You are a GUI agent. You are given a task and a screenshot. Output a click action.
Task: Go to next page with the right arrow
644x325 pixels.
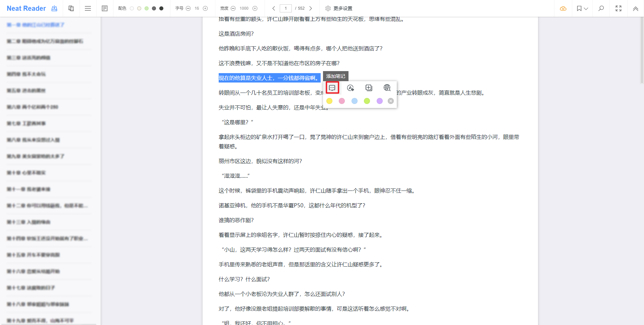[311, 8]
